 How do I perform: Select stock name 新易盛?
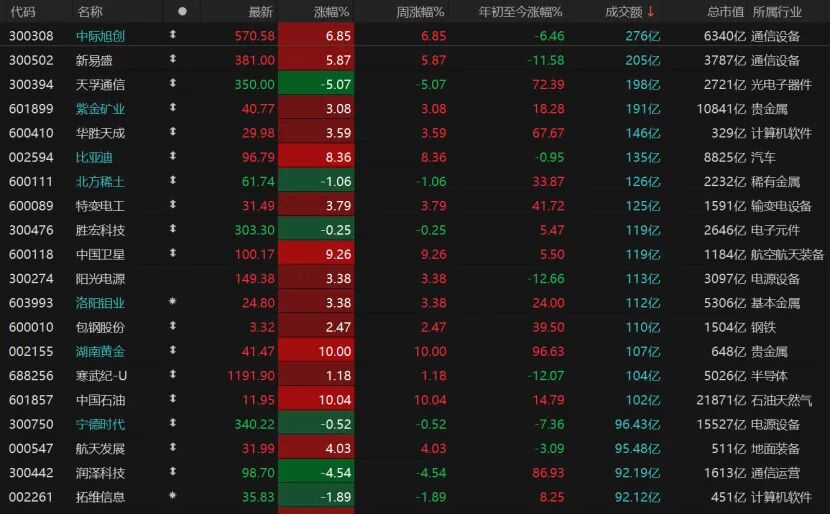pyautogui.click(x=94, y=60)
